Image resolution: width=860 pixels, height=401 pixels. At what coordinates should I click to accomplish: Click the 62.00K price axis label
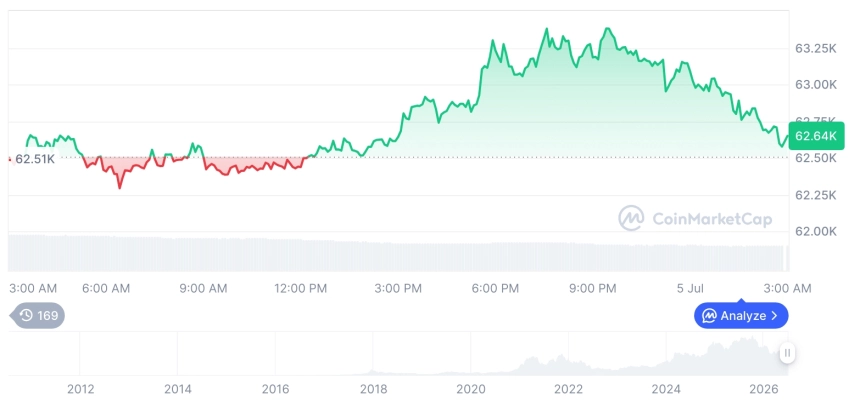[816, 231]
